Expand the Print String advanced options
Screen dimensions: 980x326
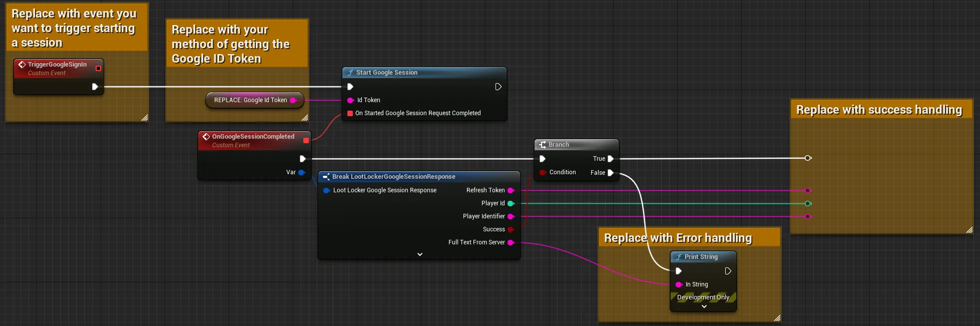(x=704, y=306)
